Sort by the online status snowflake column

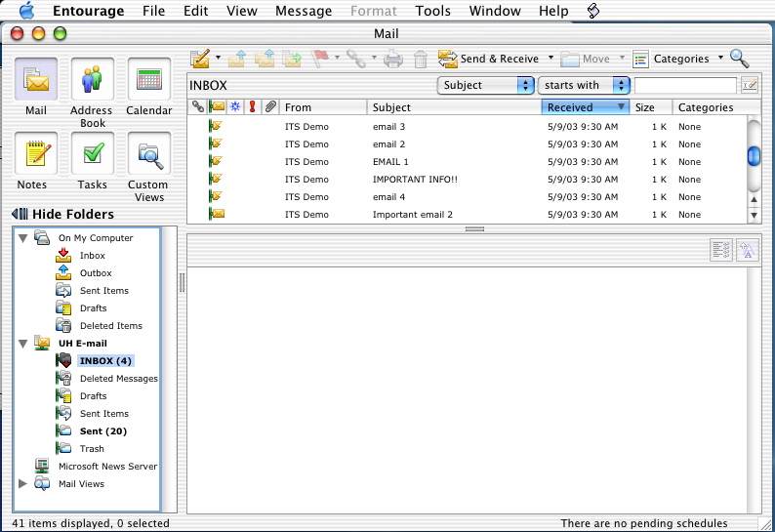click(x=235, y=106)
